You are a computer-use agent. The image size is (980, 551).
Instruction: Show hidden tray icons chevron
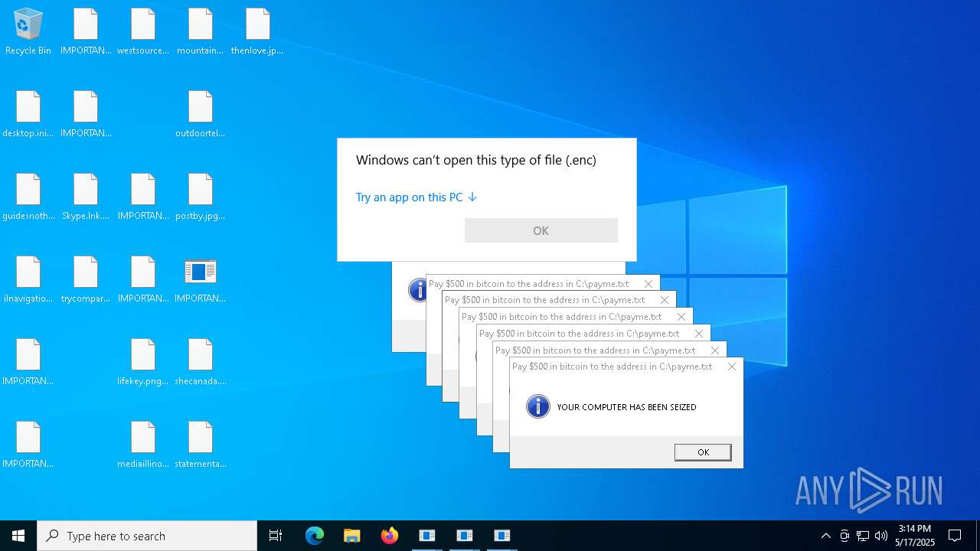825,536
